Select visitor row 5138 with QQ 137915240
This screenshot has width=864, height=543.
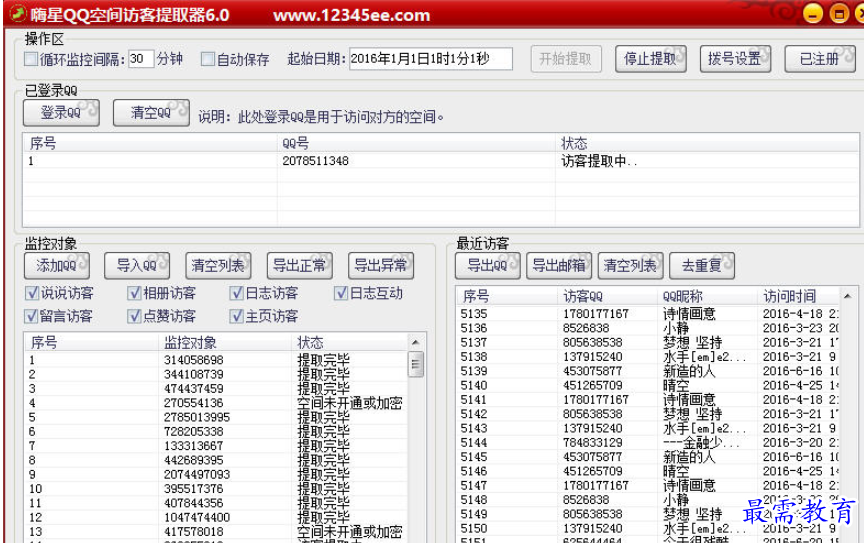(x=648, y=357)
